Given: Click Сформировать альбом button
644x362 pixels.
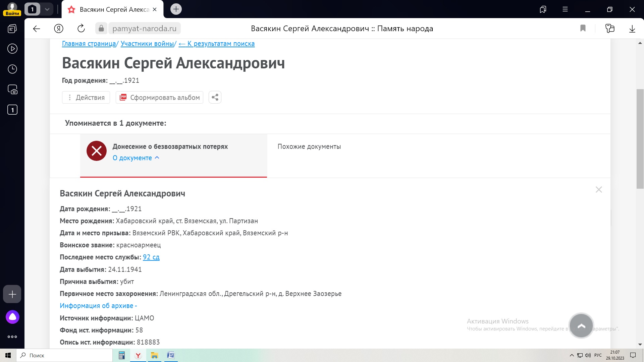Looking at the screenshot, I should pyautogui.click(x=160, y=97).
